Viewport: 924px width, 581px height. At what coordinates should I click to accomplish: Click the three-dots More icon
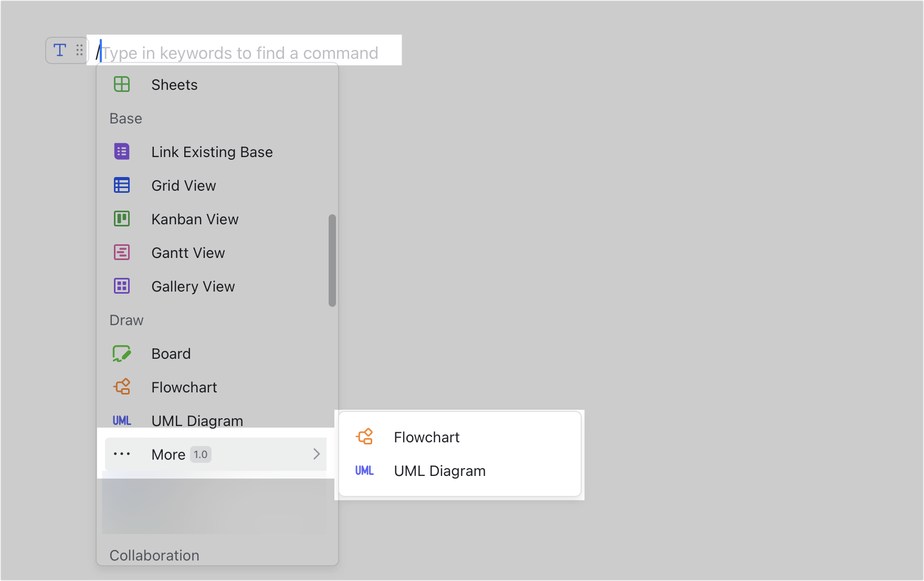[x=122, y=454]
